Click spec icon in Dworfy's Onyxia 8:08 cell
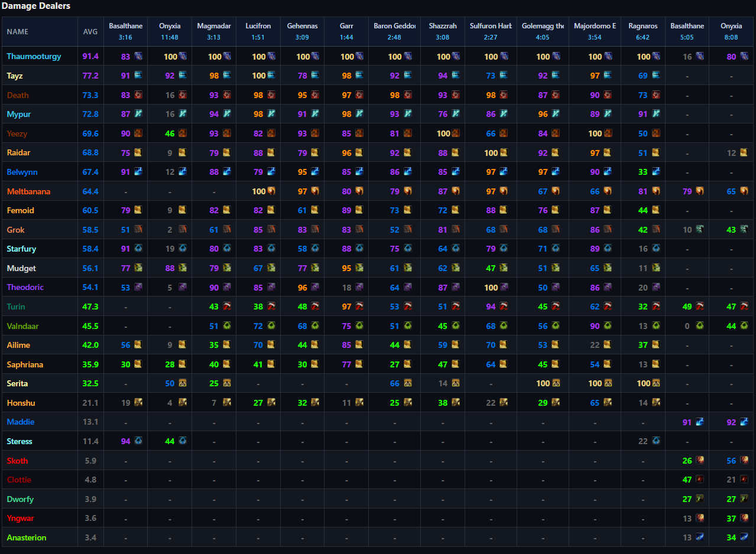The image size is (756, 554). pyautogui.click(x=744, y=499)
